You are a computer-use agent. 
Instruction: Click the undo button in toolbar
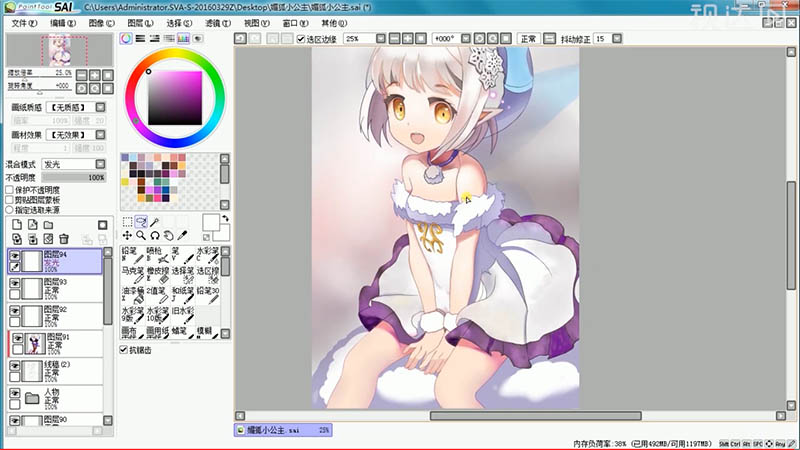[240, 39]
